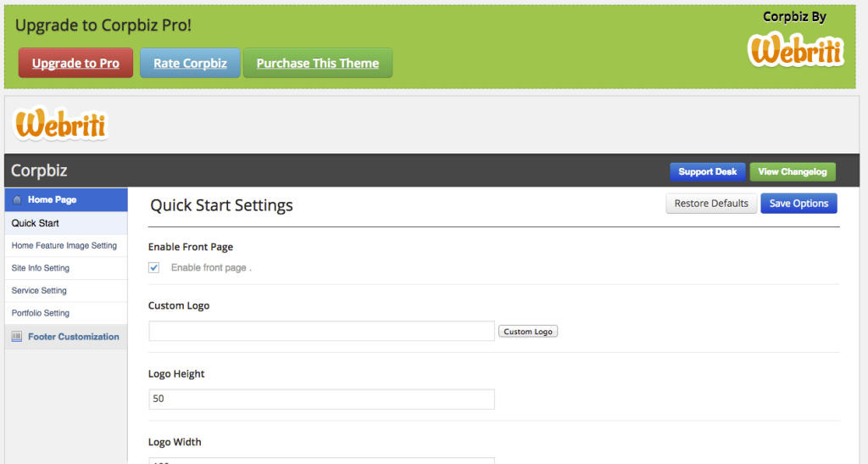The image size is (868, 464).
Task: Open the Home Page sidebar section
Action: coord(66,200)
